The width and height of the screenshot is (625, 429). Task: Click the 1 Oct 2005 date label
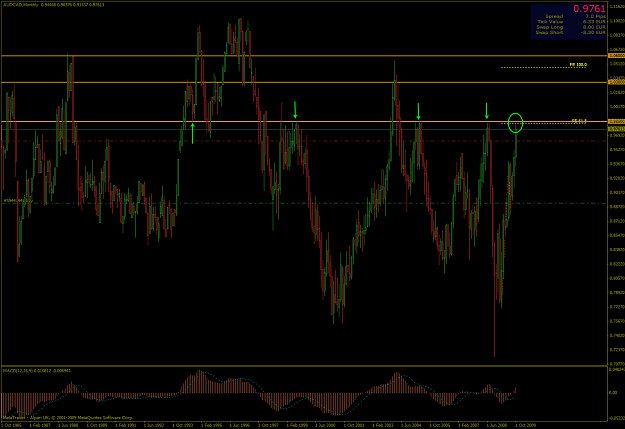pyautogui.click(x=440, y=425)
